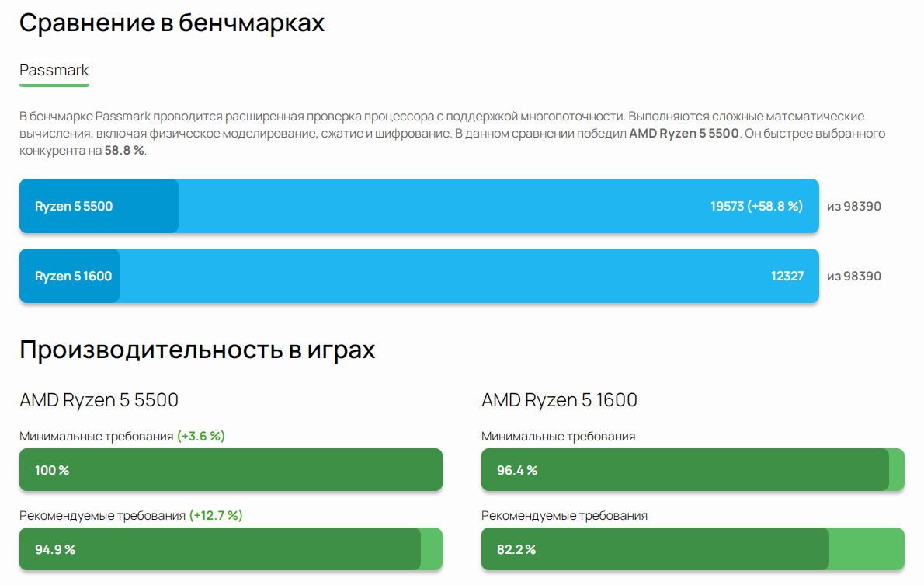Click 'Рекомендуемые требования' label under Ryzen 5 1600
This screenshot has height=585, width=924.
[564, 515]
